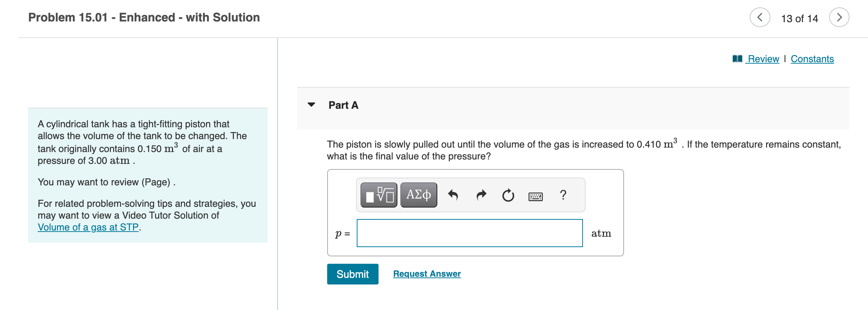868x310 pixels.
Task: Click the redo arrow in answer toolbar
Action: pyautogui.click(x=481, y=195)
